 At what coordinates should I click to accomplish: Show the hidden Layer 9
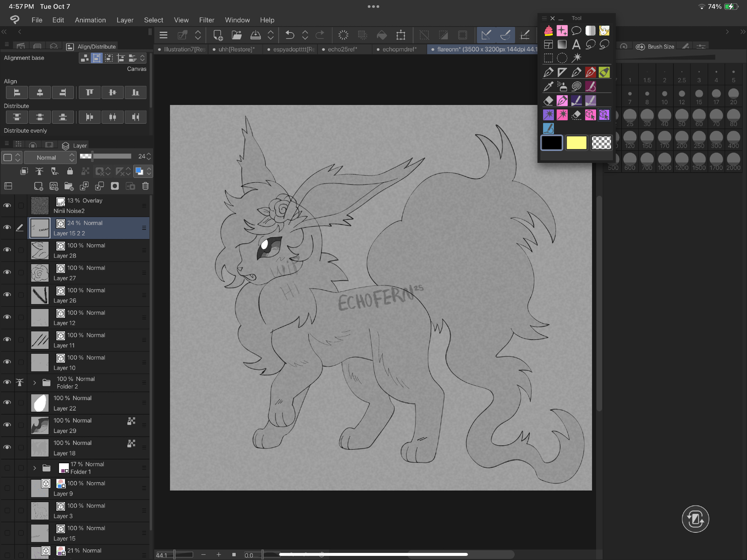pyautogui.click(x=7, y=488)
